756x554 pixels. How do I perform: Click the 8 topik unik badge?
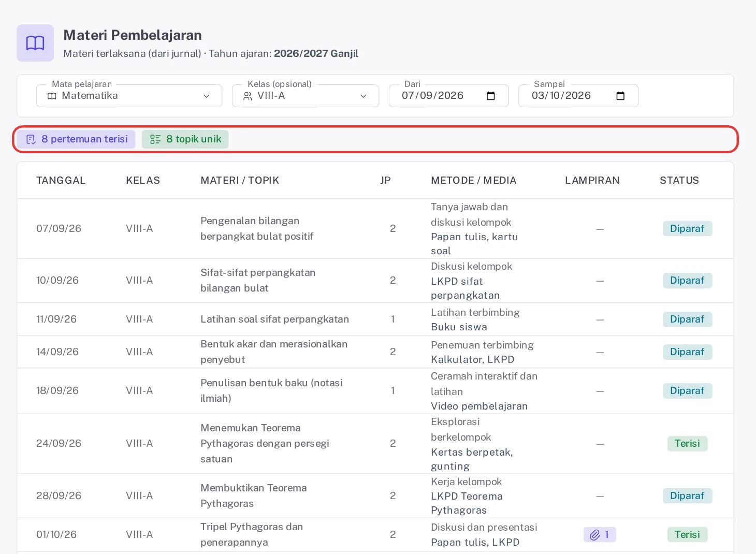pyautogui.click(x=185, y=139)
